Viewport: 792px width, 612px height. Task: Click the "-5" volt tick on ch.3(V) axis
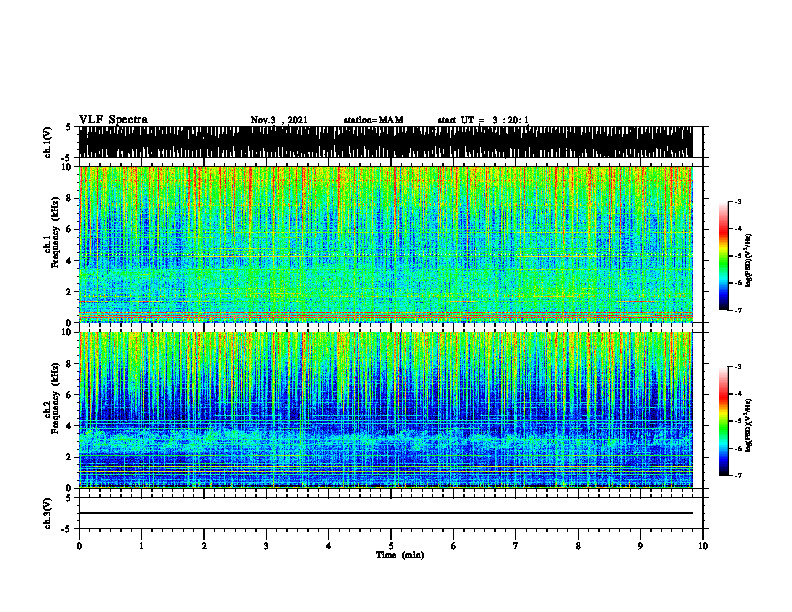67,529
